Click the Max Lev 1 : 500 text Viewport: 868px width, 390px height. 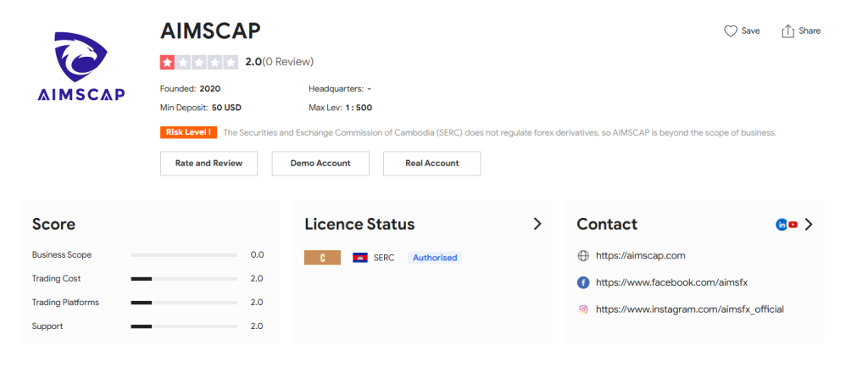point(341,108)
